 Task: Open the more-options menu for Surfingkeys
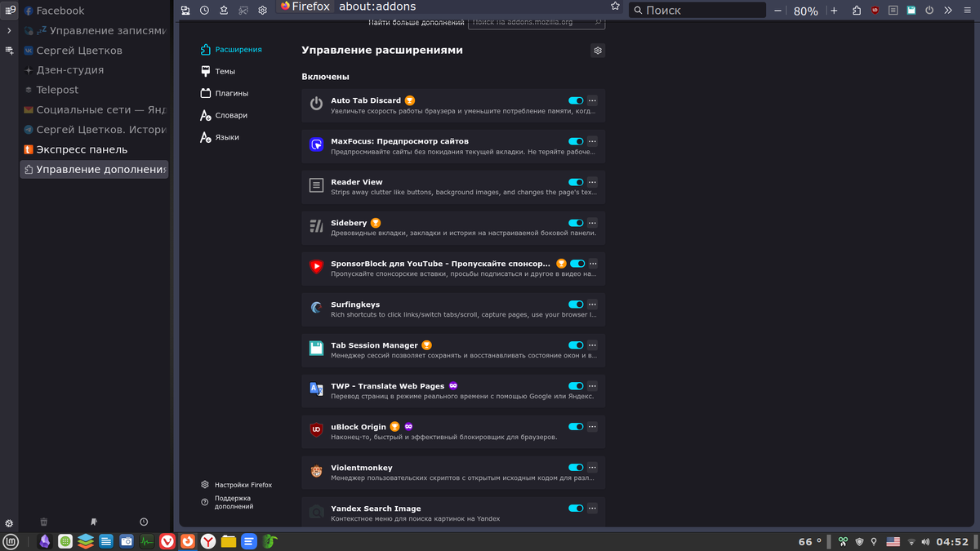pyautogui.click(x=593, y=304)
